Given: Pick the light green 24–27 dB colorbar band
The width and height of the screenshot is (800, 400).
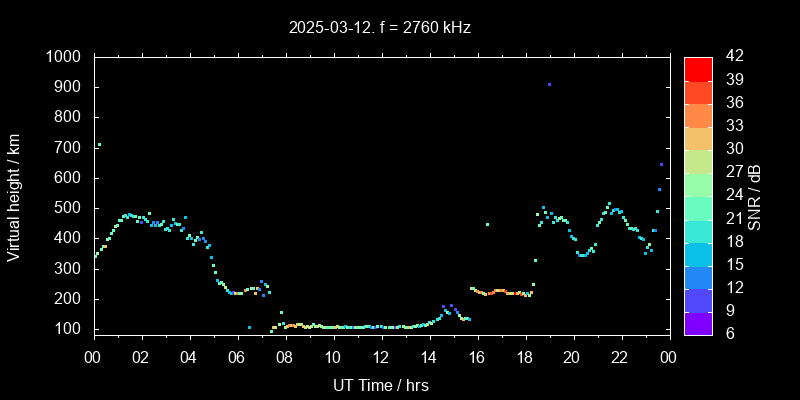Looking at the screenshot, I should coord(698,184).
